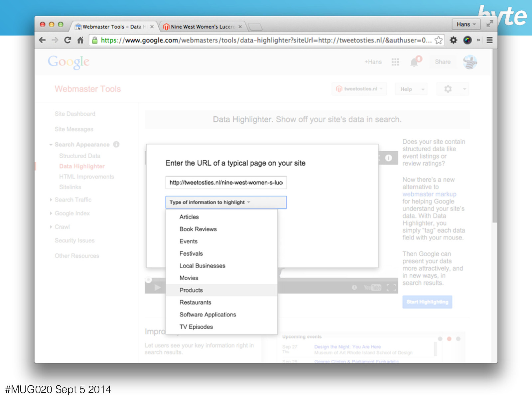Image resolution: width=532 pixels, height=399 pixels.
Task: Select Restaurants from the list
Action: (221, 302)
